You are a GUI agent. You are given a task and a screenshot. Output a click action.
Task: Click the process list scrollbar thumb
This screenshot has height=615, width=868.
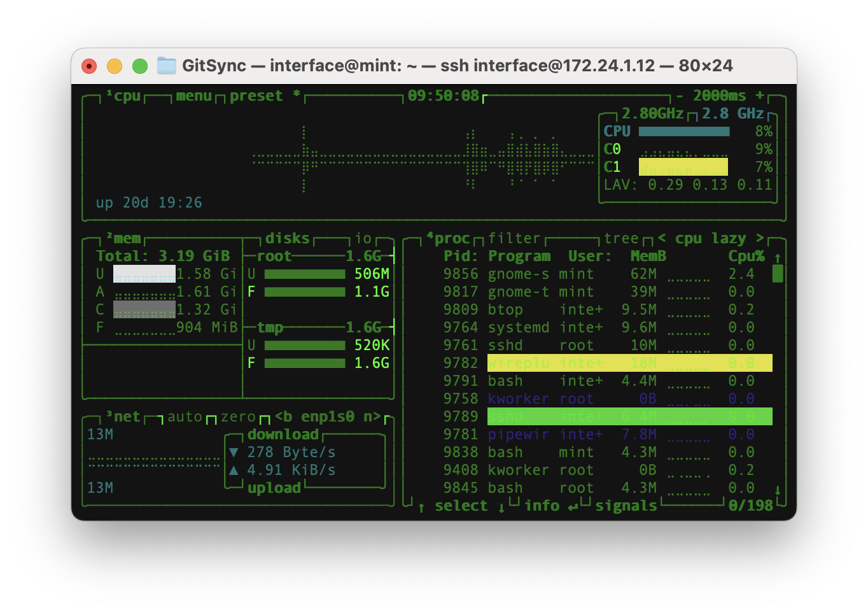point(778,274)
